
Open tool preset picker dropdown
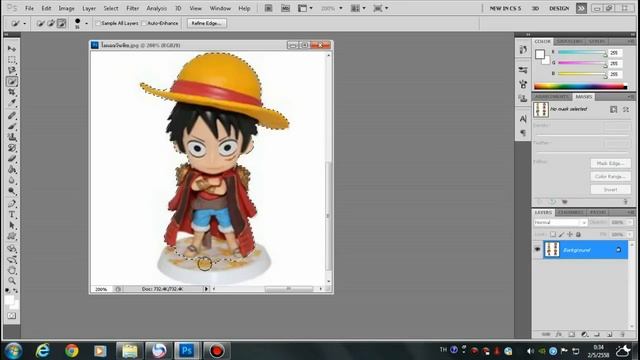click(24, 24)
